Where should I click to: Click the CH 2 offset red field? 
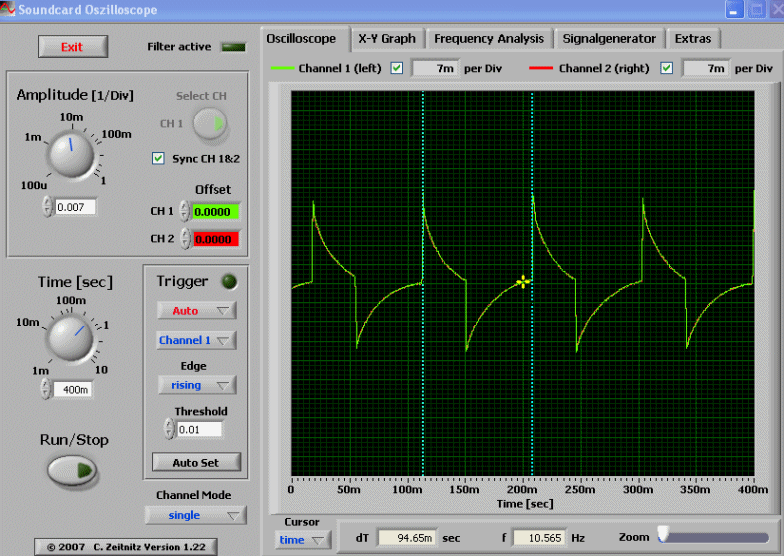(x=216, y=240)
